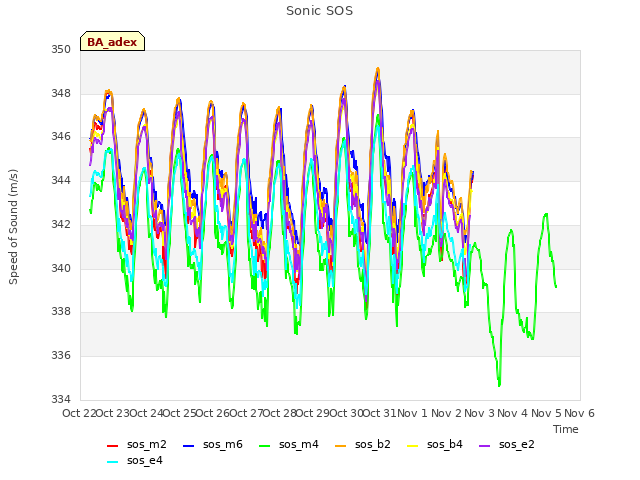Screen dimensions: 640x480
Task: Click the 336 y-axis tick label
Action: point(61,356)
